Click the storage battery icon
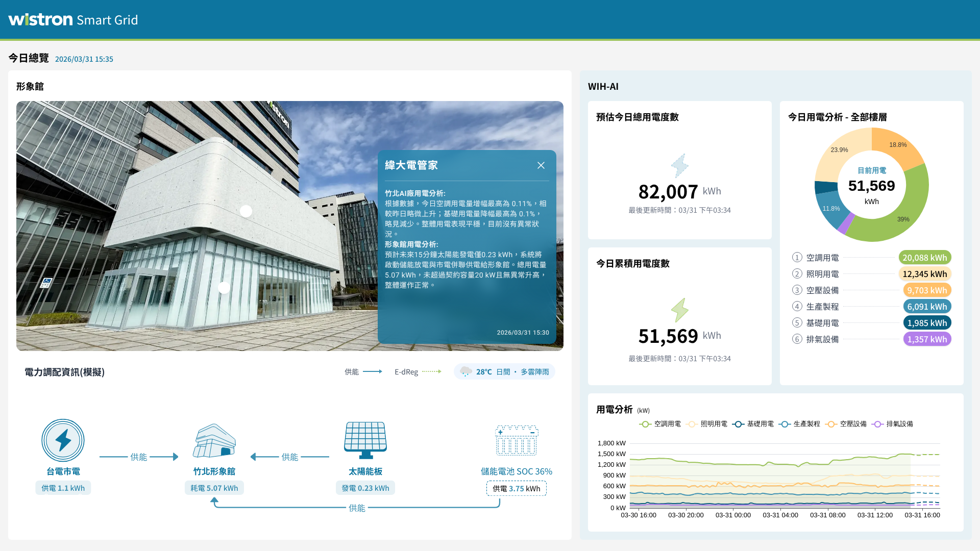Screen dimensions: 980x551 tap(516, 440)
